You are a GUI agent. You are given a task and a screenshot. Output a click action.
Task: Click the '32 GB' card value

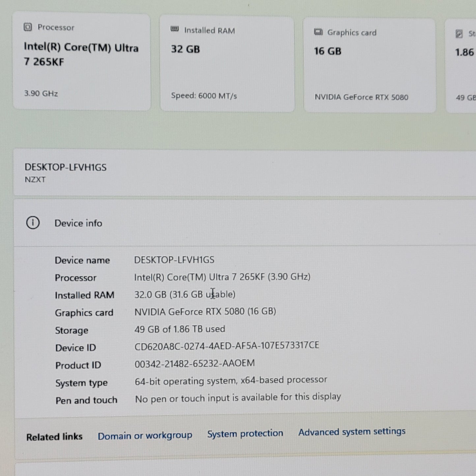[185, 49]
